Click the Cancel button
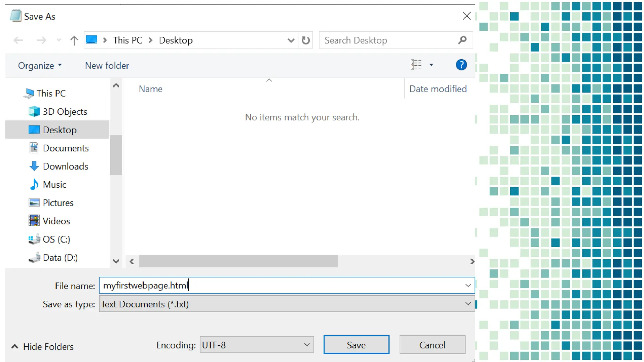Viewport: 644px width, 362px height. coord(432,345)
